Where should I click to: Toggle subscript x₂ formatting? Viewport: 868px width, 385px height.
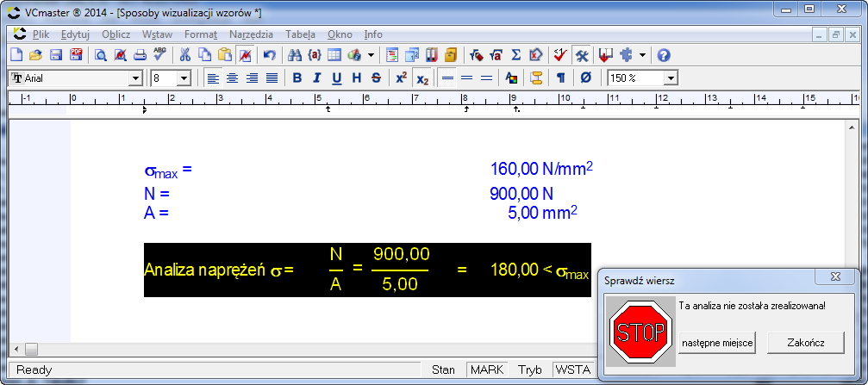pyautogui.click(x=422, y=78)
